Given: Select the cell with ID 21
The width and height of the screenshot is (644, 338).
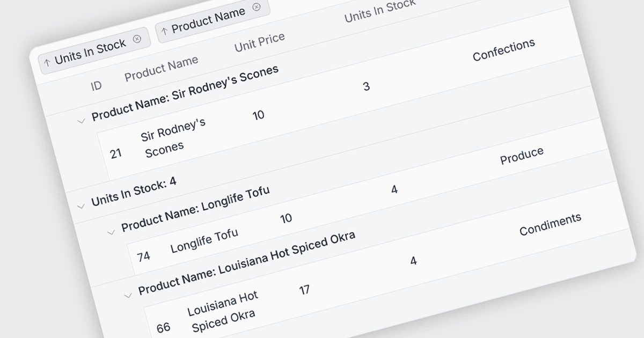Looking at the screenshot, I should tap(116, 153).
